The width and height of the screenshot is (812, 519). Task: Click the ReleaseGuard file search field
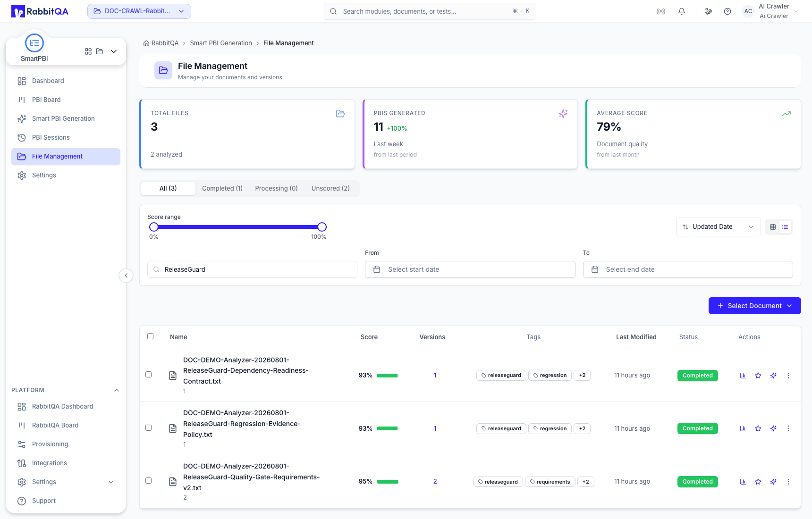[x=252, y=269]
